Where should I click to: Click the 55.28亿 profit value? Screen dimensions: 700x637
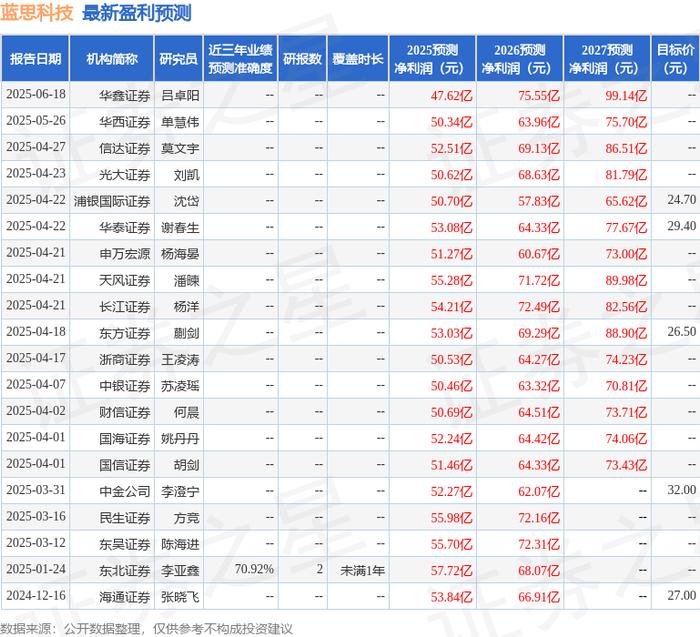[451, 280]
